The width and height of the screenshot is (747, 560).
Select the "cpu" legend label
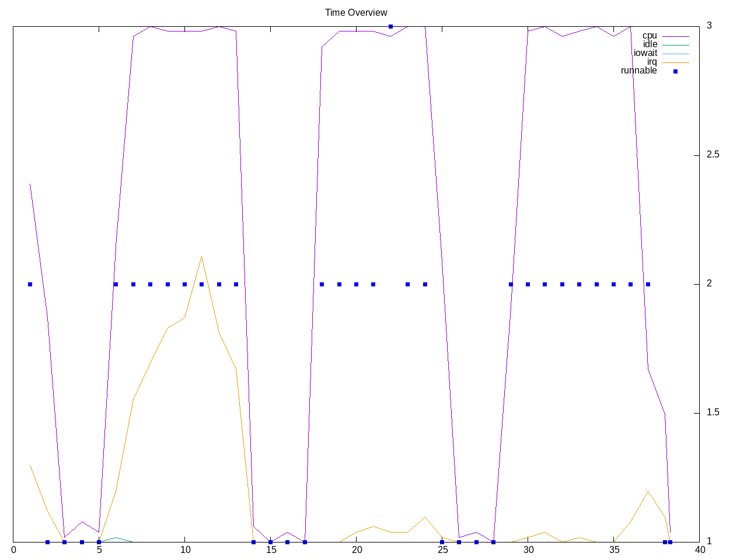coord(649,36)
